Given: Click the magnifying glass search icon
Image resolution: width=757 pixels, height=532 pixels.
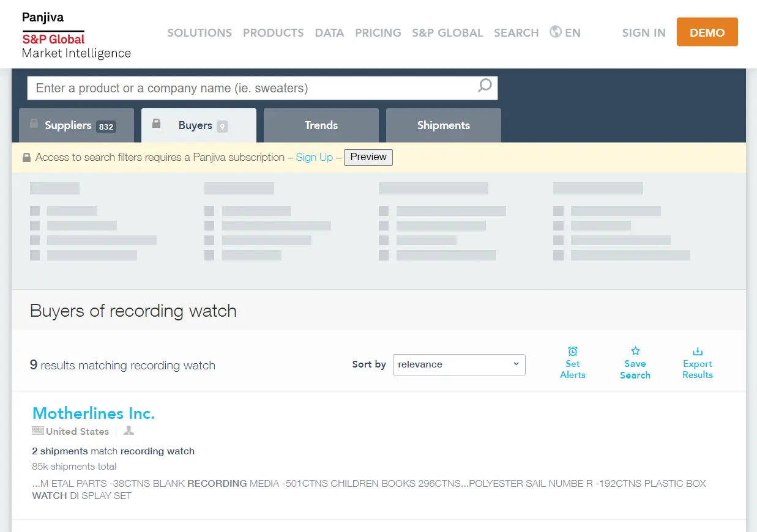Looking at the screenshot, I should coord(484,87).
